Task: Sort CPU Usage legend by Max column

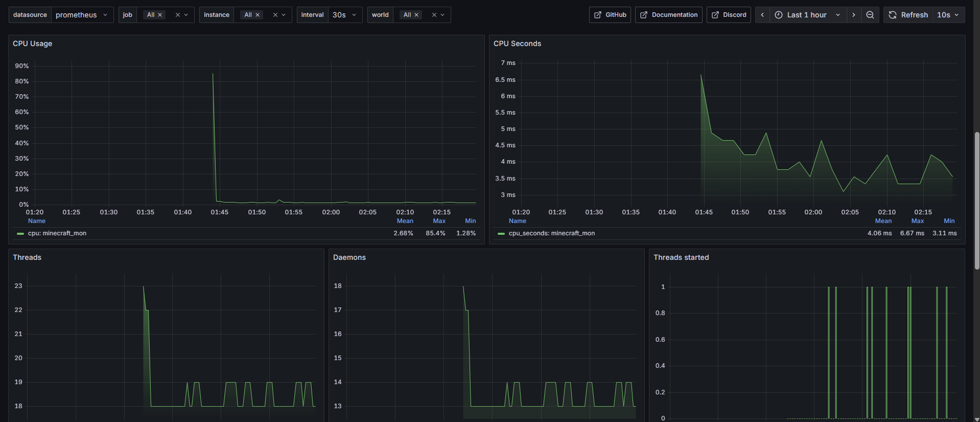Action: pyautogui.click(x=439, y=221)
